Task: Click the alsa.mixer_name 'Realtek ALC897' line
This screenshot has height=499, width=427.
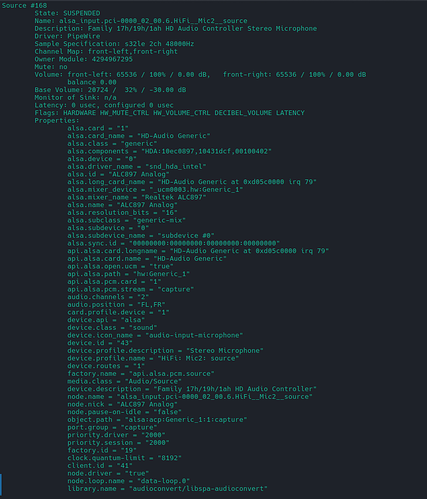Action: click(137, 197)
